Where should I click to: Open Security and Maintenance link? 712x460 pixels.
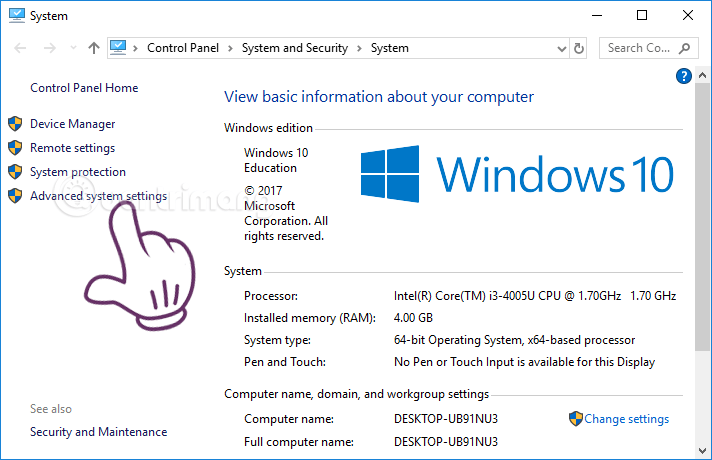(x=99, y=432)
